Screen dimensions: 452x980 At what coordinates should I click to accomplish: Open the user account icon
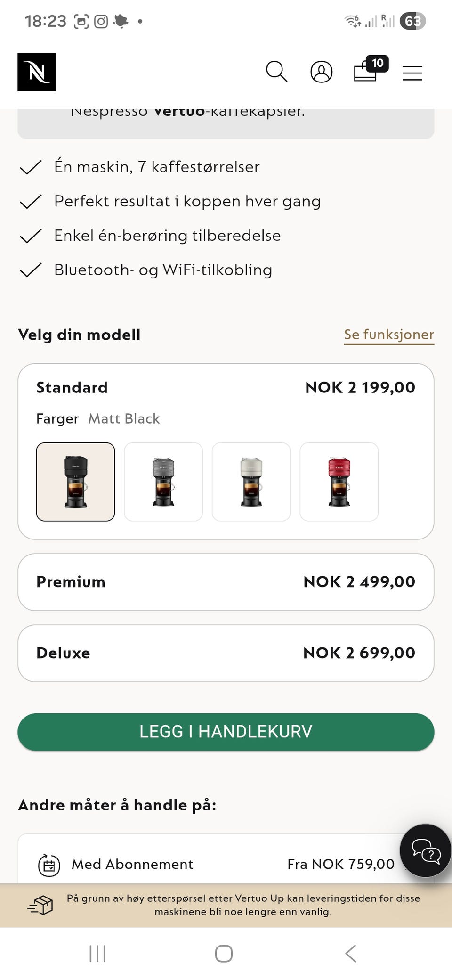tap(322, 72)
